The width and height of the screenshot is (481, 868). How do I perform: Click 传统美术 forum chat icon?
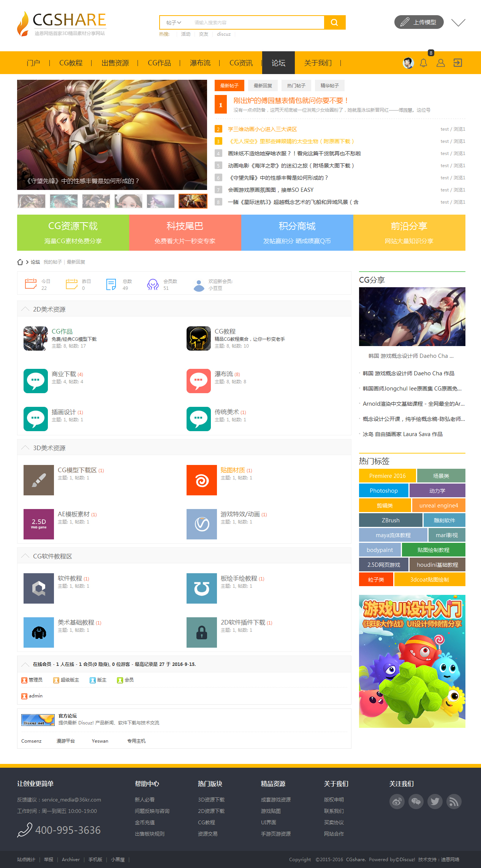199,419
